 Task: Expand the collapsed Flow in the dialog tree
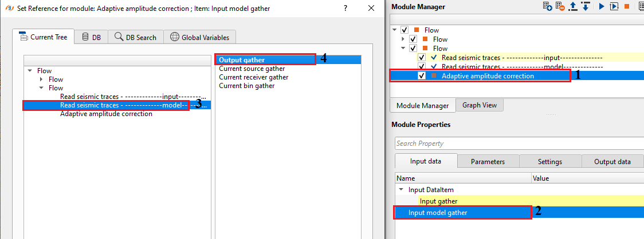tap(41, 79)
